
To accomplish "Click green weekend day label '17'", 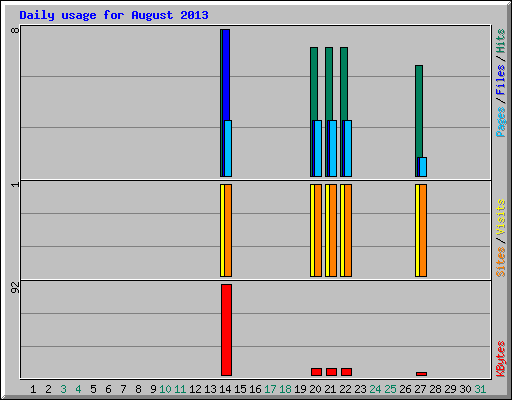I will [270, 389].
